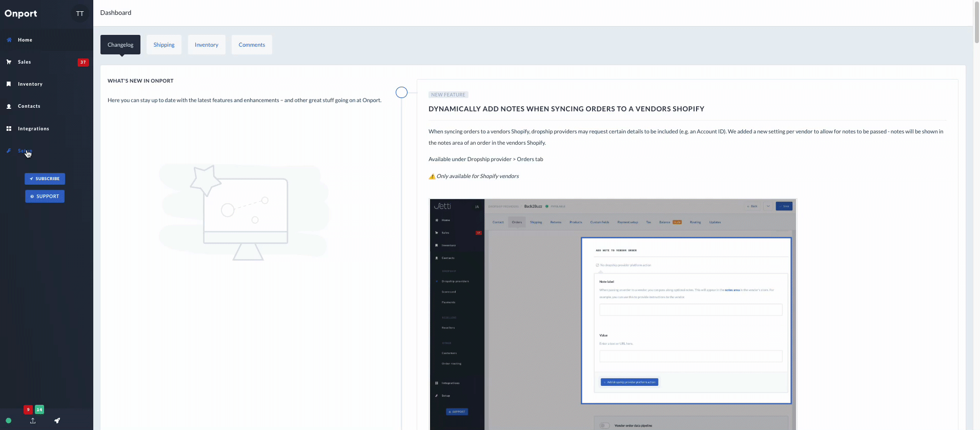Viewport: 980px width, 430px height.
Task: Select the Changelog tab
Action: click(x=120, y=45)
